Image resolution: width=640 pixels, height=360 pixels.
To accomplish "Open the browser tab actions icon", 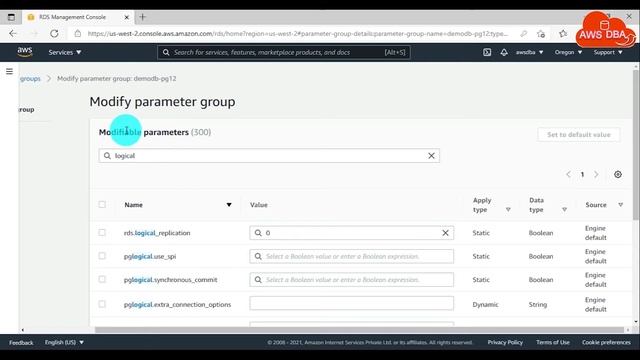I will point(11,17).
